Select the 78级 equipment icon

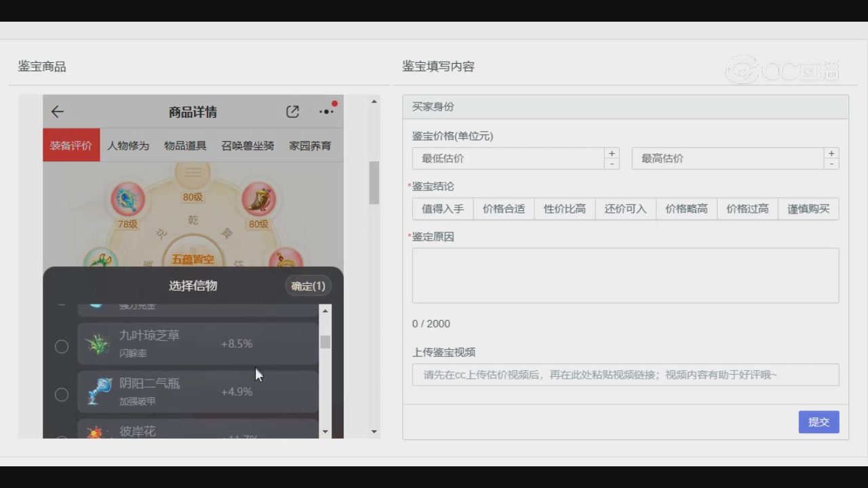point(128,199)
